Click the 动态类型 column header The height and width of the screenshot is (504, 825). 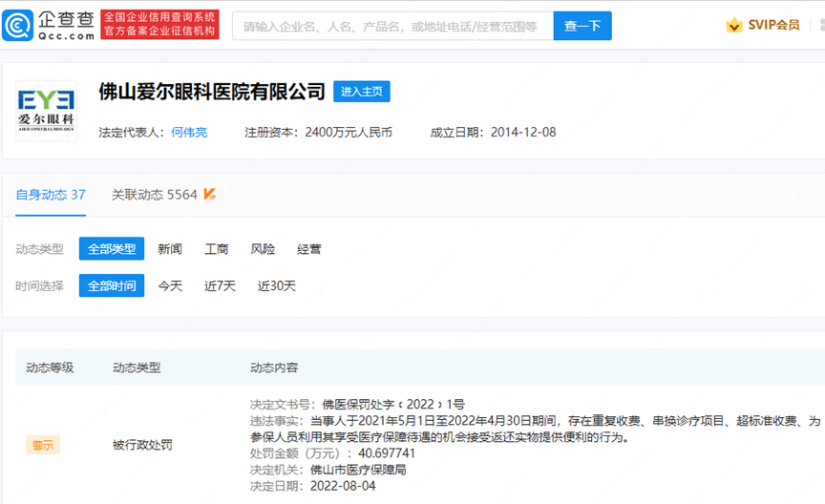137,367
